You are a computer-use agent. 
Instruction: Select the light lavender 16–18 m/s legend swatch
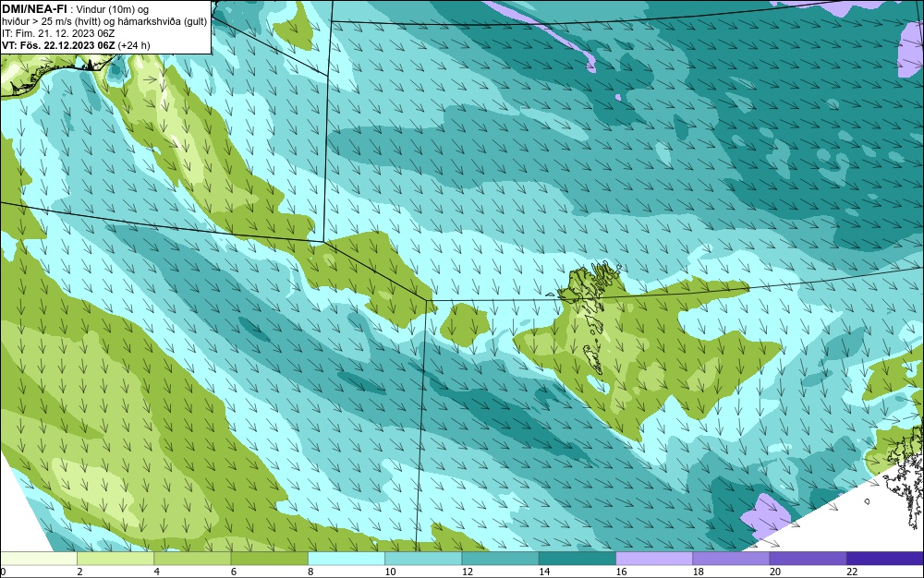click(654, 559)
